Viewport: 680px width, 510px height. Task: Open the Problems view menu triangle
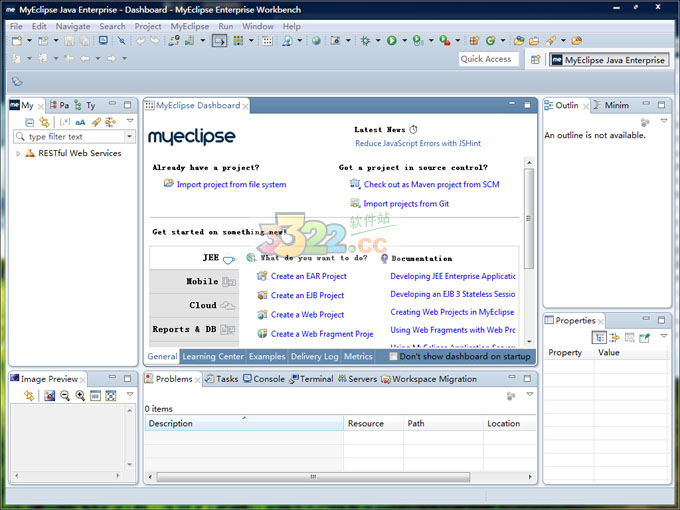tap(529, 395)
